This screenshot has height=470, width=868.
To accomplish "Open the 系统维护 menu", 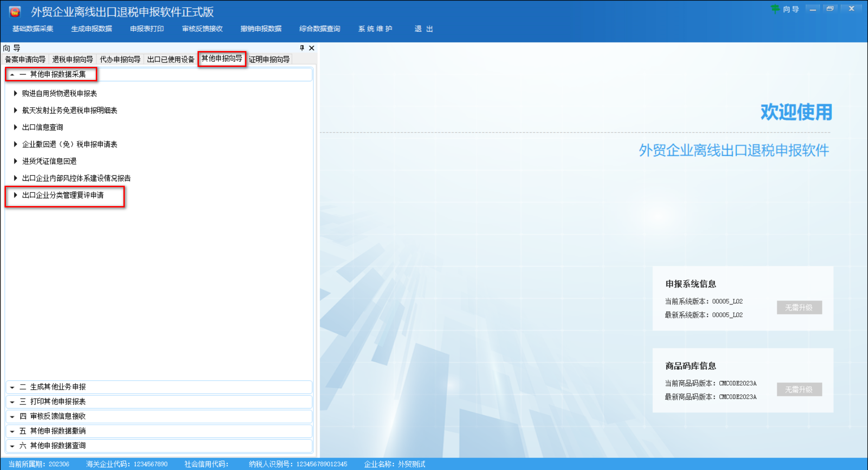I will pos(375,28).
